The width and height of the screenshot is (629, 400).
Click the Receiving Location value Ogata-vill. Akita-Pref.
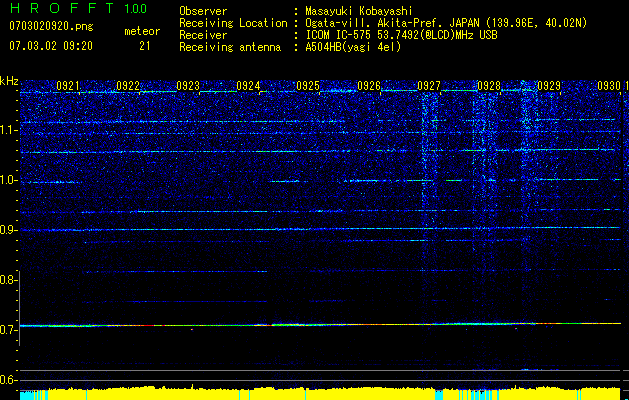click(x=446, y=23)
